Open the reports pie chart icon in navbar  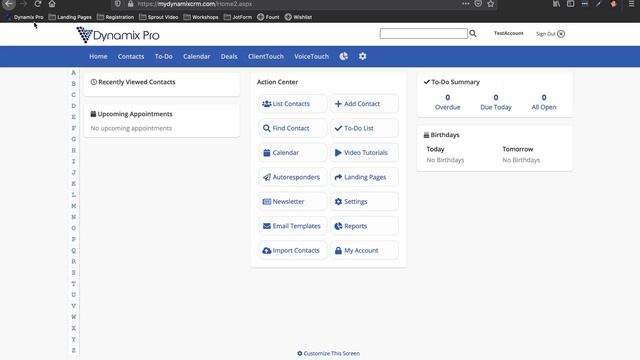point(344,56)
